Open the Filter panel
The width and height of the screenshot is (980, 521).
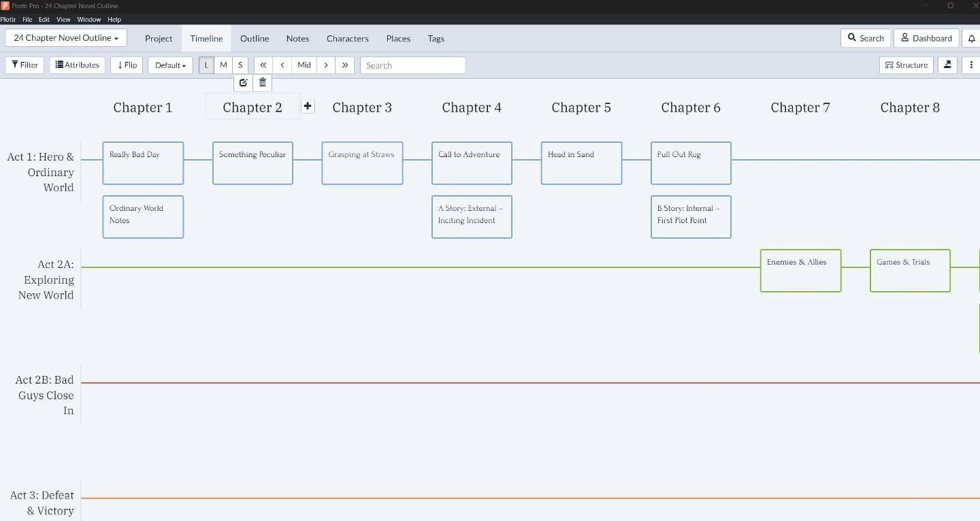click(x=24, y=65)
